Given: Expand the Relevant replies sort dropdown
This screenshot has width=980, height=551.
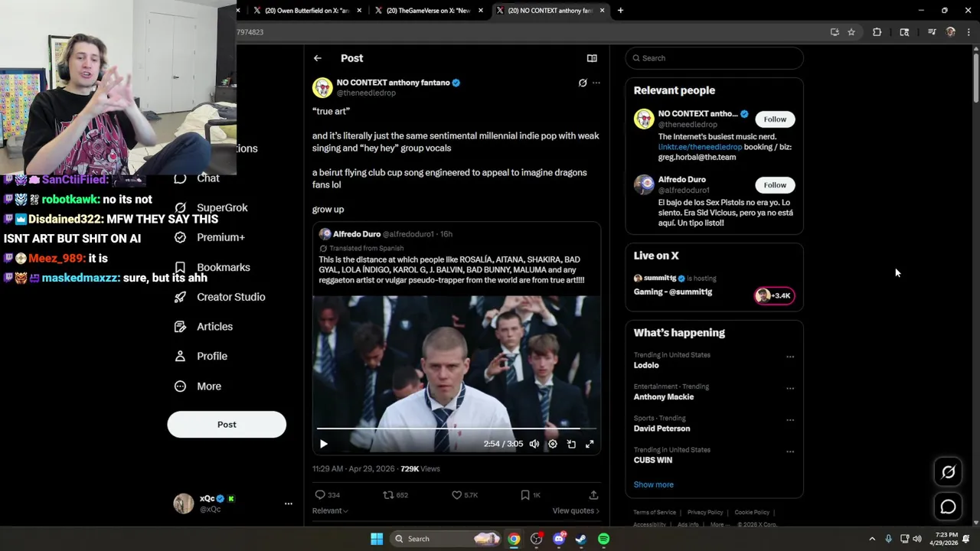Looking at the screenshot, I should 330,510.
